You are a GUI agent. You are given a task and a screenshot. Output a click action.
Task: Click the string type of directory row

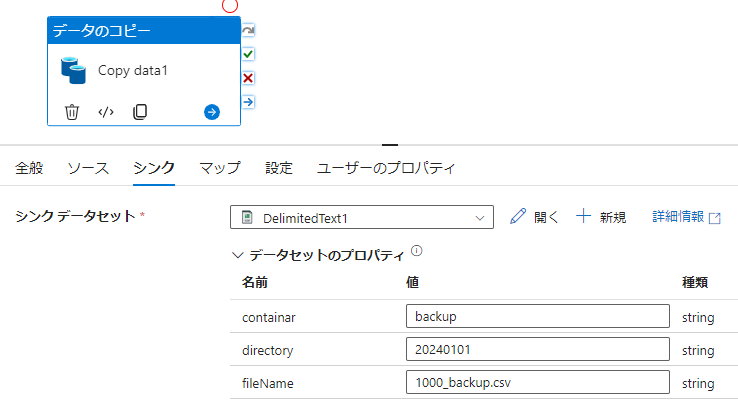698,351
